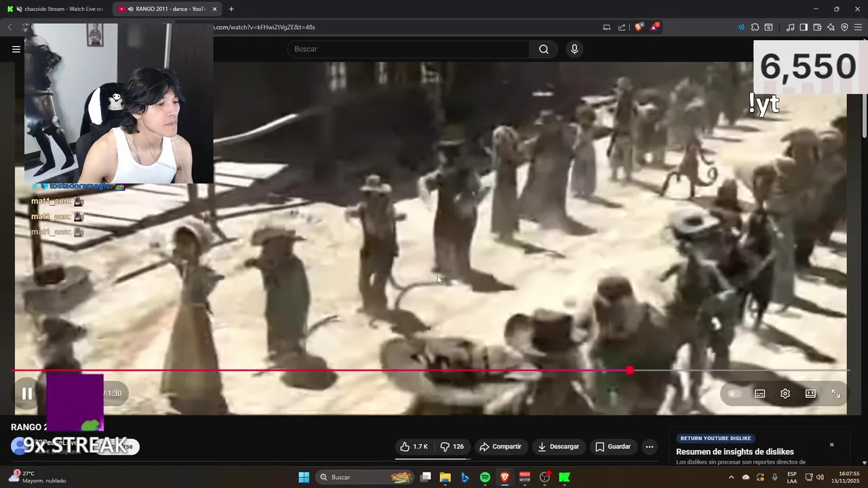The height and width of the screenshot is (488, 868).
Task: Open the install app icon in address bar
Action: pos(607,27)
